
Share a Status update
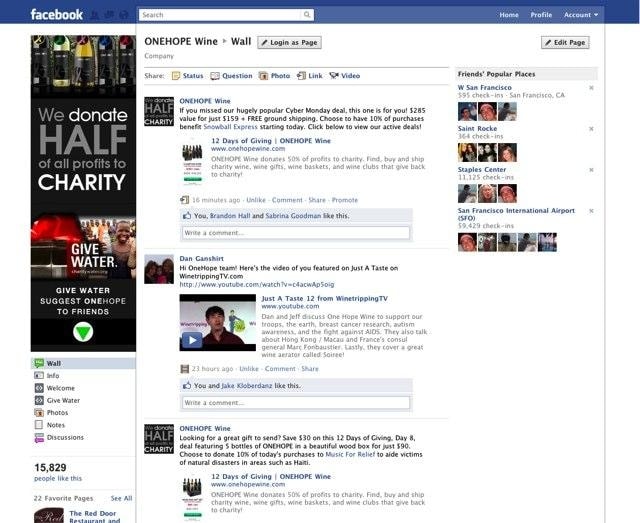[x=188, y=76]
